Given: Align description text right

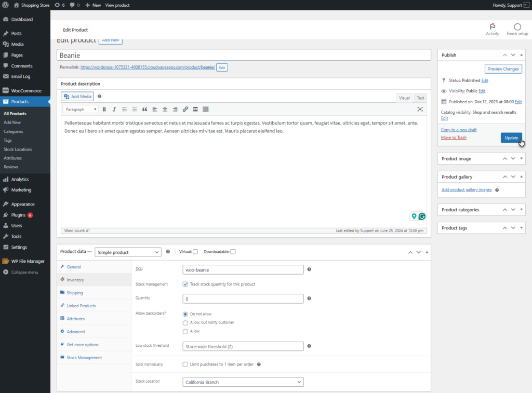Looking at the screenshot, I should (175, 109).
